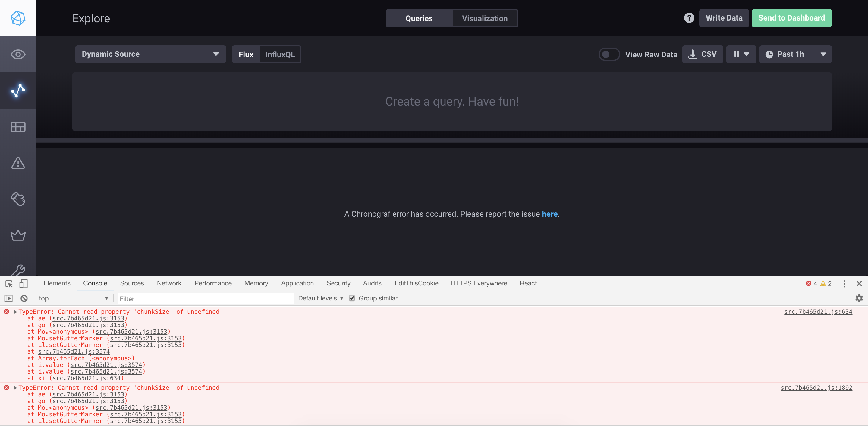Click the Send to Dashboard button
The image size is (868, 426).
point(791,18)
